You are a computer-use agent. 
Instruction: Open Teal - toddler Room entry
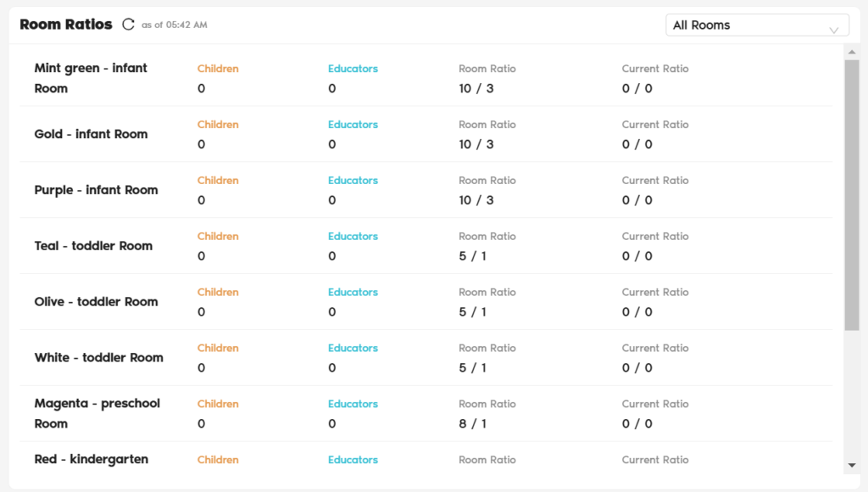coord(93,246)
